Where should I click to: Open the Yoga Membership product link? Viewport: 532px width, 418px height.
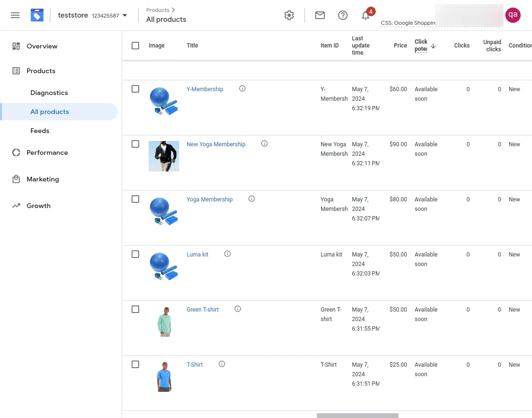tap(209, 199)
